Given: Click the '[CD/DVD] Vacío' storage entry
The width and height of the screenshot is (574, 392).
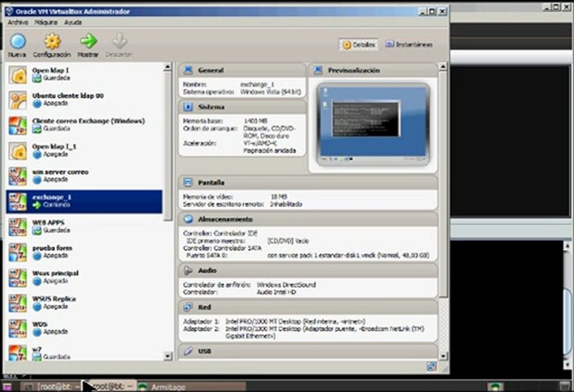Looking at the screenshot, I should (288, 241).
